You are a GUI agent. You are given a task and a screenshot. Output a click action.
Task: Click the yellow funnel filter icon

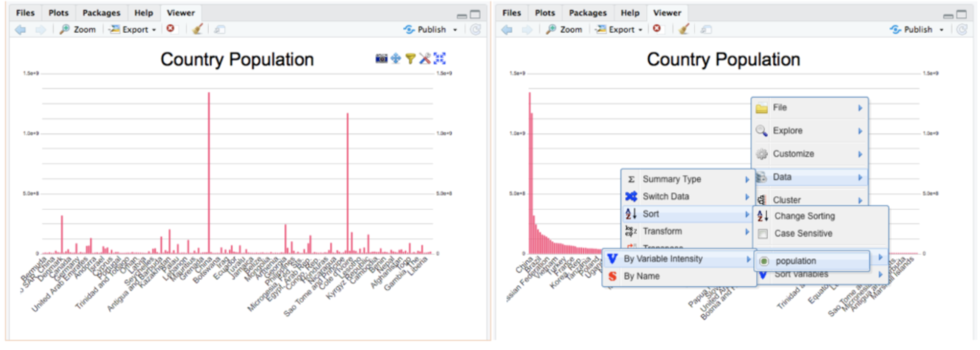coord(410,59)
